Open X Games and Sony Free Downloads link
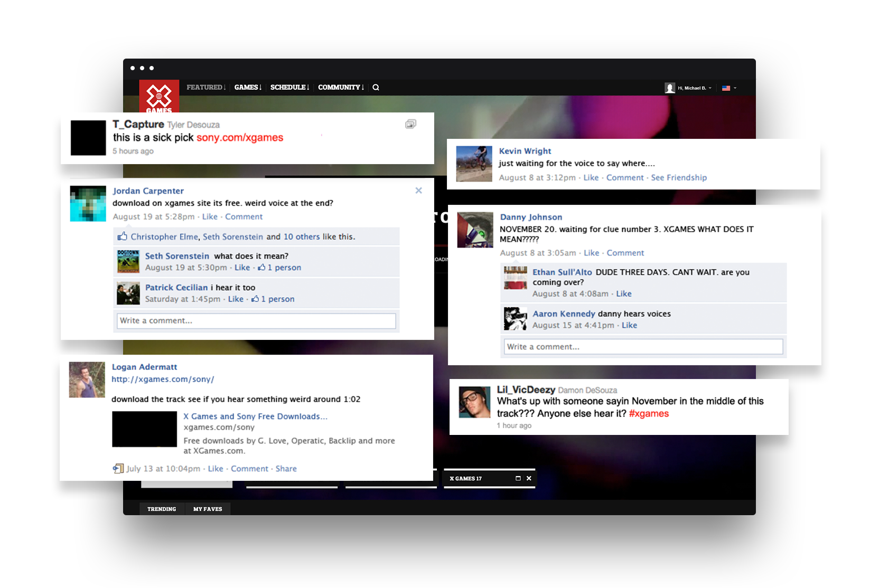Viewport: 879px width, 588px height. (x=255, y=416)
